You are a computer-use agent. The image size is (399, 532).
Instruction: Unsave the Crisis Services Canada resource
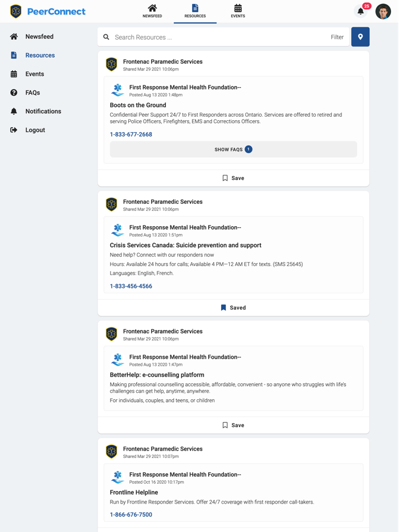click(x=233, y=308)
